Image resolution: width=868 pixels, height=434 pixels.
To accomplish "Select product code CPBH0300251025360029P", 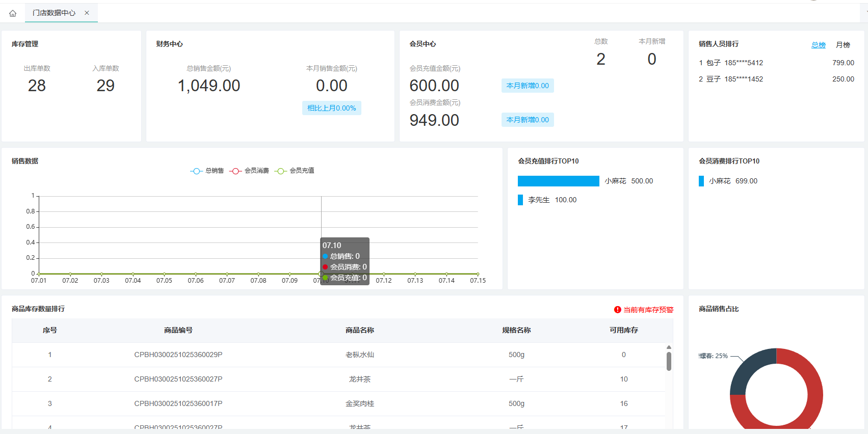I will pos(178,355).
